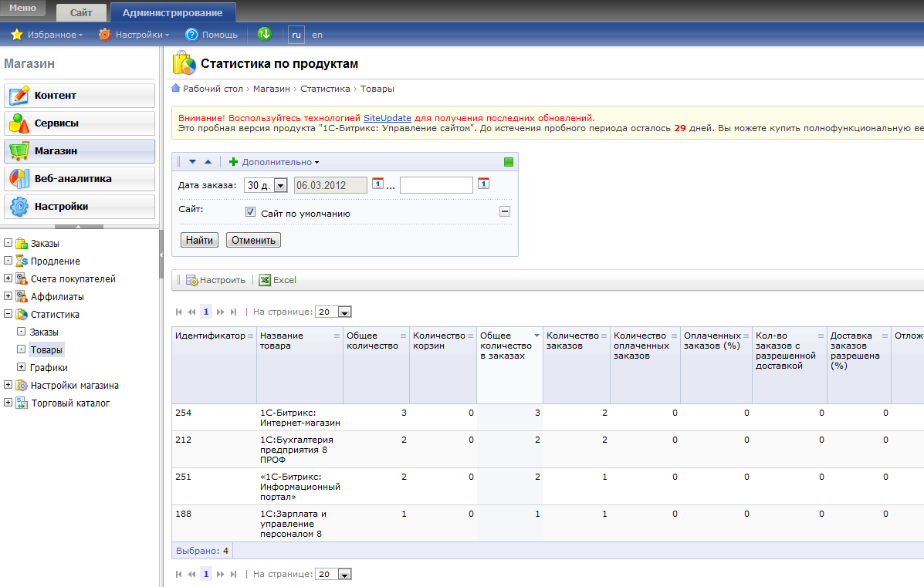Screen dimensions: 924x587
Task: Open the SiteUpdate link
Action: click(x=388, y=118)
